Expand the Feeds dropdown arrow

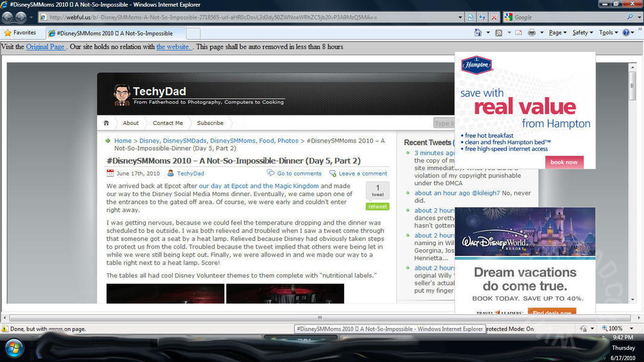[x=509, y=33]
